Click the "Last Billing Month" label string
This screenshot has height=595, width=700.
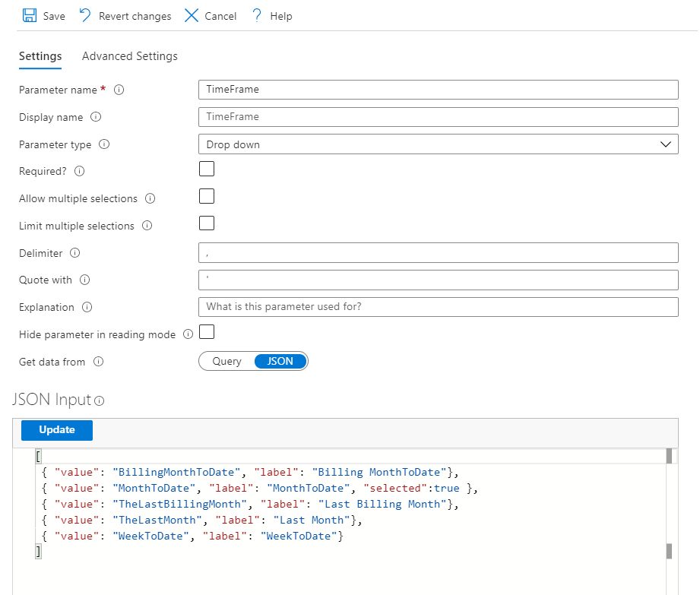pos(382,505)
